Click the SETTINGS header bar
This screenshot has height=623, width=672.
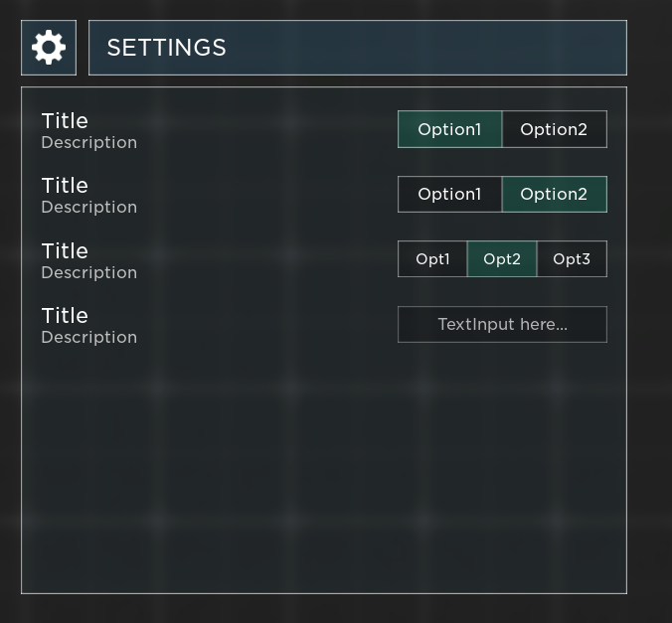(357, 48)
